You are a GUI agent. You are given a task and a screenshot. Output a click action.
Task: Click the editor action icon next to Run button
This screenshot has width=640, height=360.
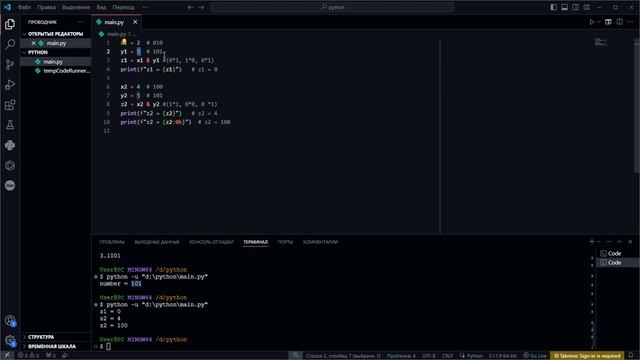click(x=608, y=22)
